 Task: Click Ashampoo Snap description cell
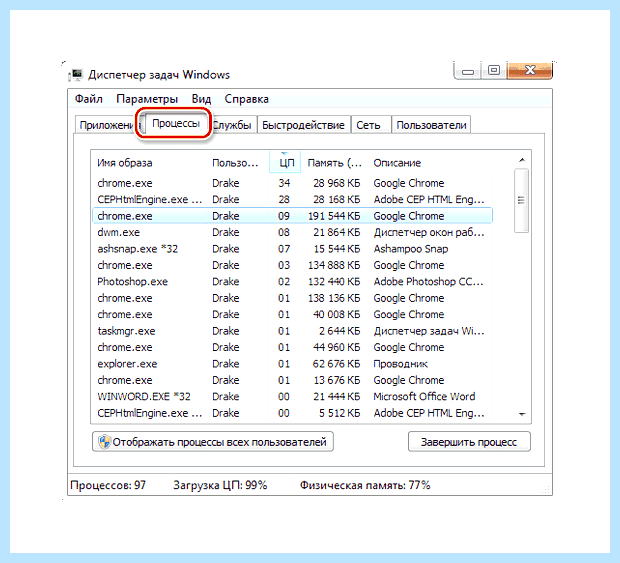[411, 249]
